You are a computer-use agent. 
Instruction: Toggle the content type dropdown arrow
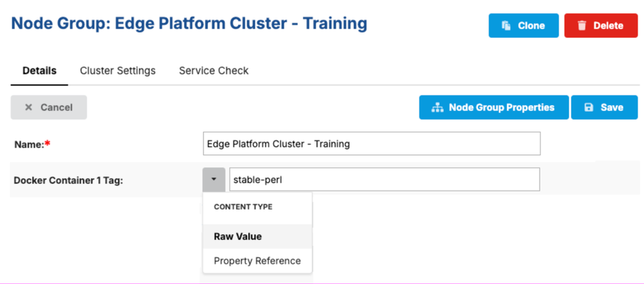(x=213, y=179)
